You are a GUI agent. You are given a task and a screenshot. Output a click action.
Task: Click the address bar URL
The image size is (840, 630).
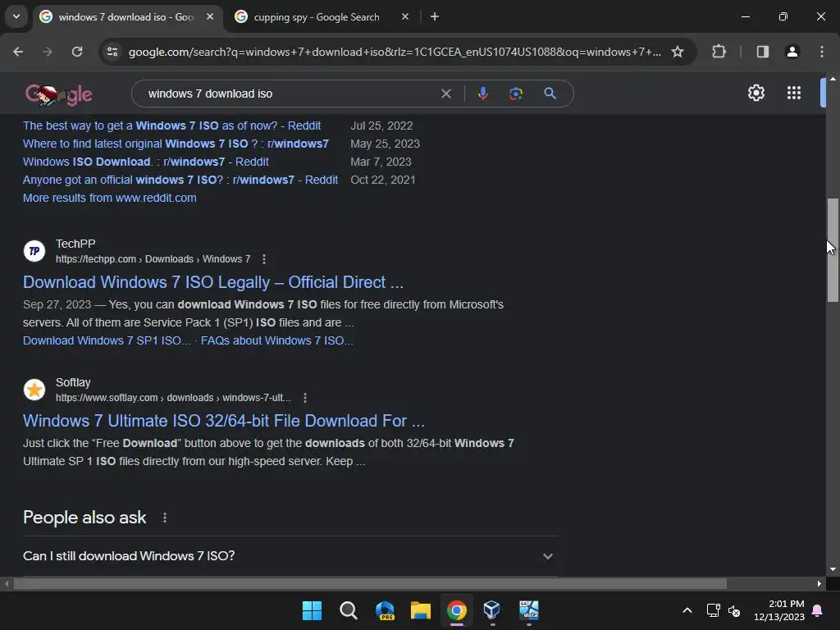(395, 52)
